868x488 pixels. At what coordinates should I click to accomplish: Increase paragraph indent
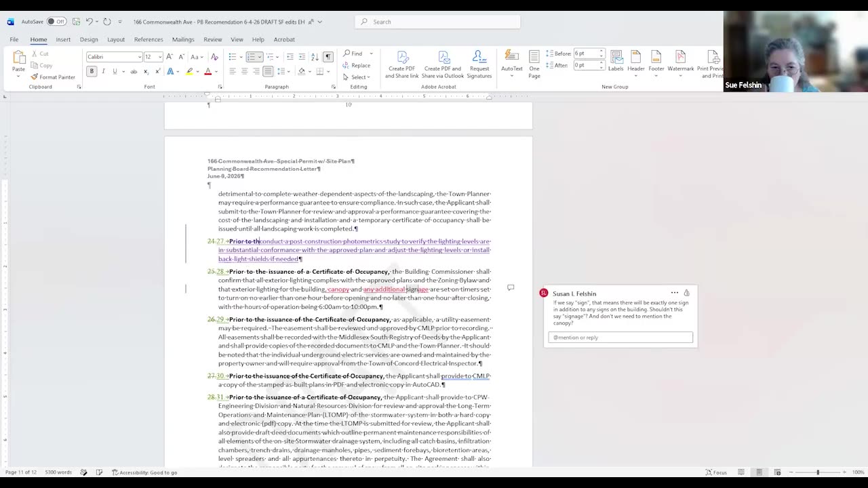coord(302,57)
